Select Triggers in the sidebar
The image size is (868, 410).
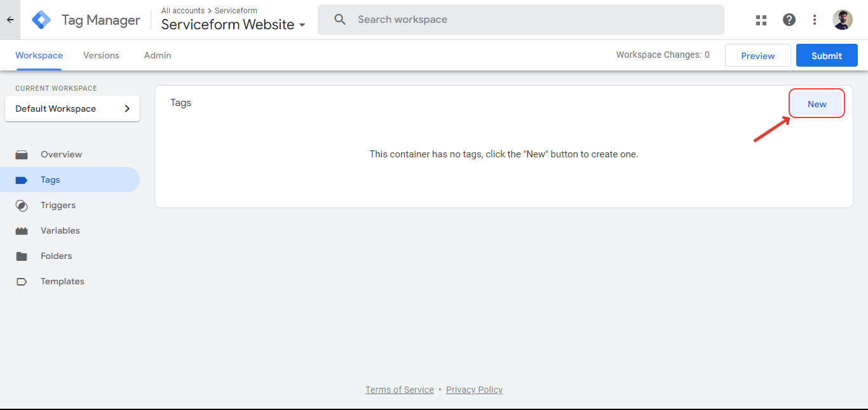pos(70,205)
